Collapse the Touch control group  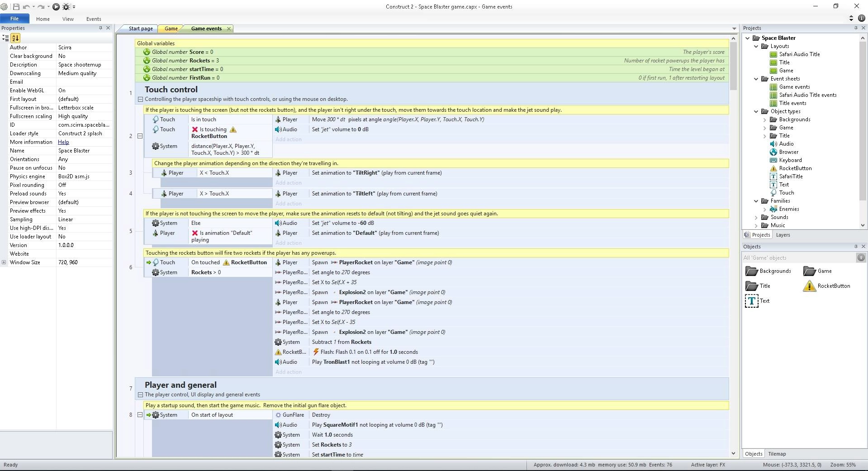(x=140, y=99)
